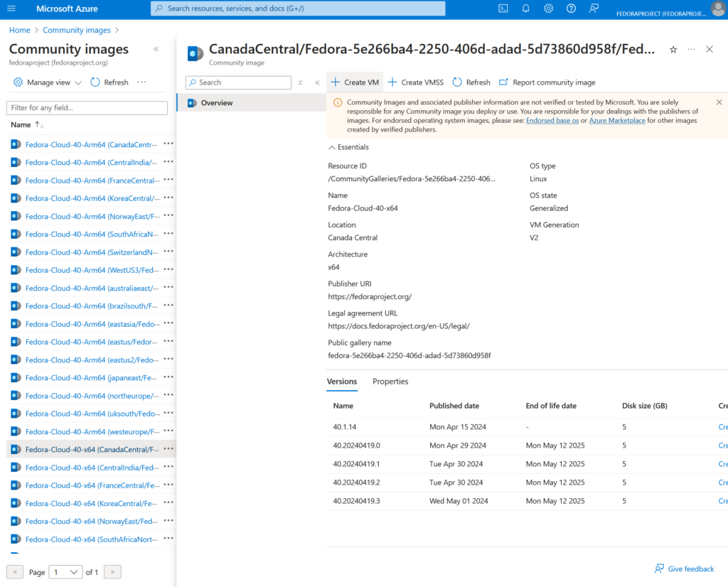The image size is (728, 587).
Task: Open the Overview menu item
Action: click(x=252, y=103)
